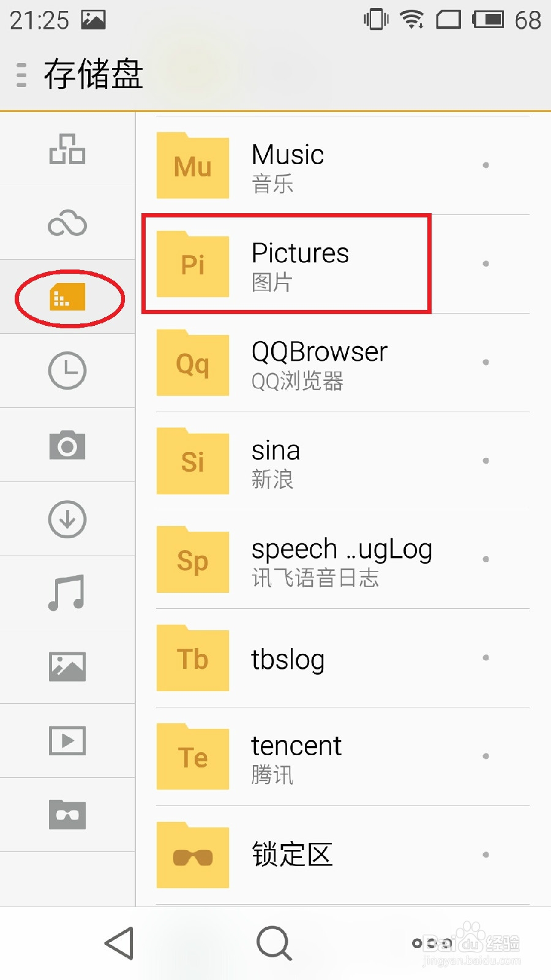Tap the option dot beside tencent
The width and height of the screenshot is (551, 980).
485,756
